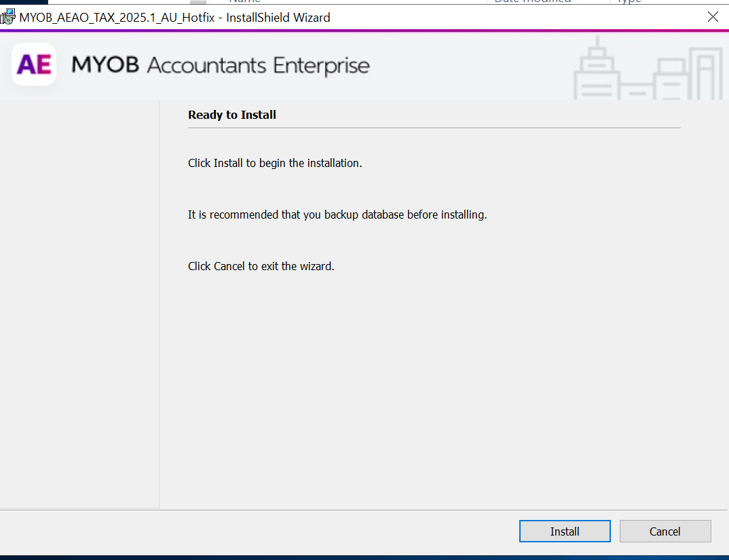Click the 'Click Install to begin' instruction text
The height and width of the screenshot is (560, 729).
(x=275, y=163)
